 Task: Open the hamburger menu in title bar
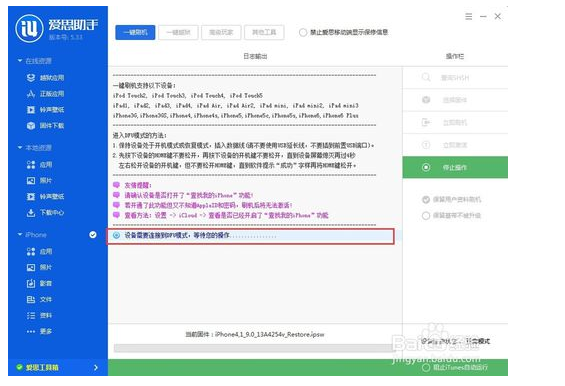(x=468, y=17)
